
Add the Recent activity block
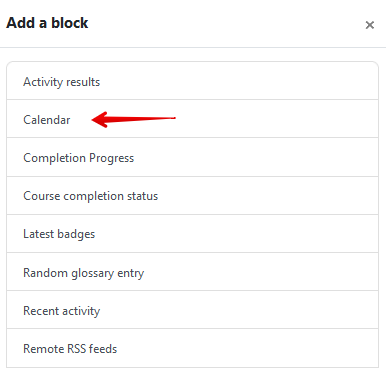tap(193, 310)
